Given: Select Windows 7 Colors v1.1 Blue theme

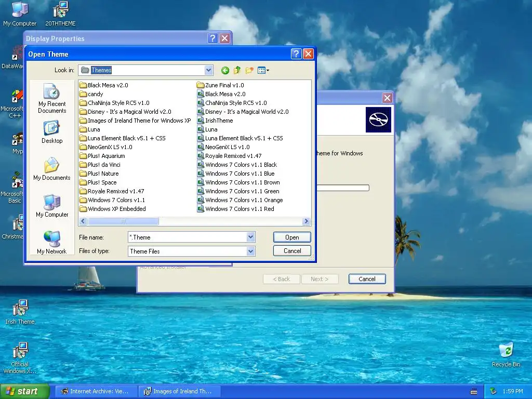Looking at the screenshot, I should click(236, 174).
